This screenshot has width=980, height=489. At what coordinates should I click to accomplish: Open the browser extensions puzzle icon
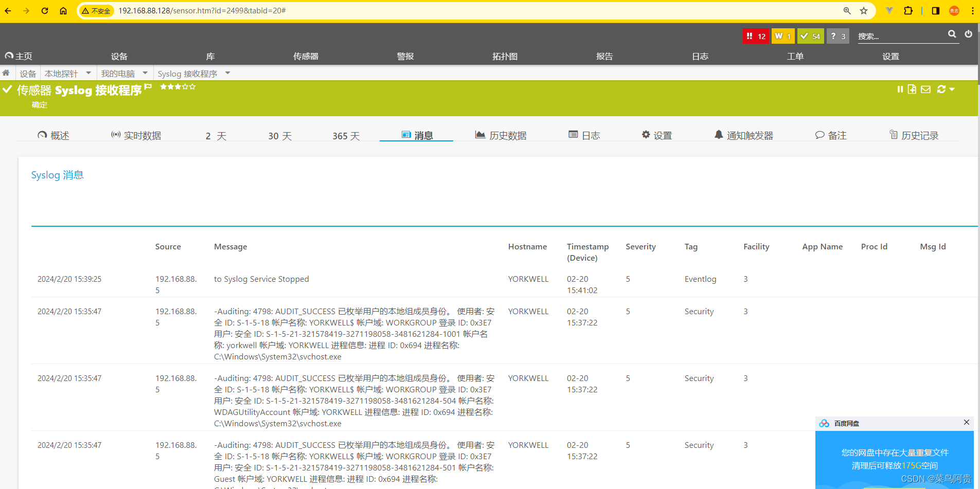click(x=908, y=11)
